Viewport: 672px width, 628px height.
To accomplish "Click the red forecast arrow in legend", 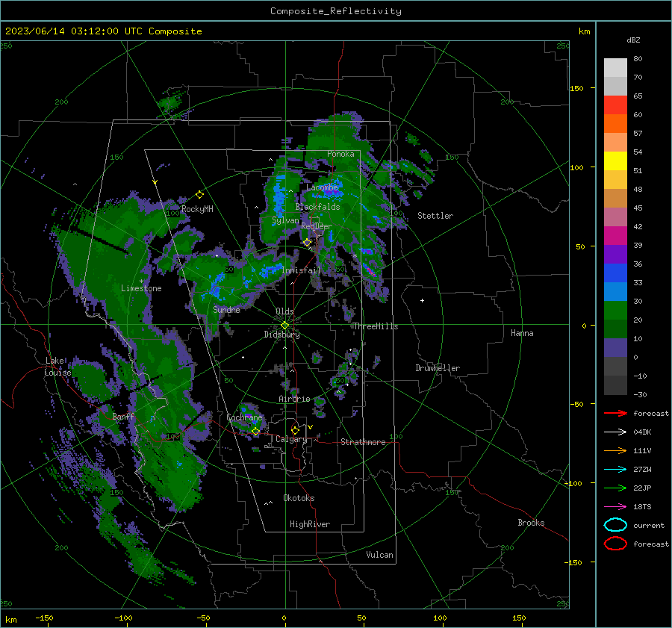I will (615, 413).
